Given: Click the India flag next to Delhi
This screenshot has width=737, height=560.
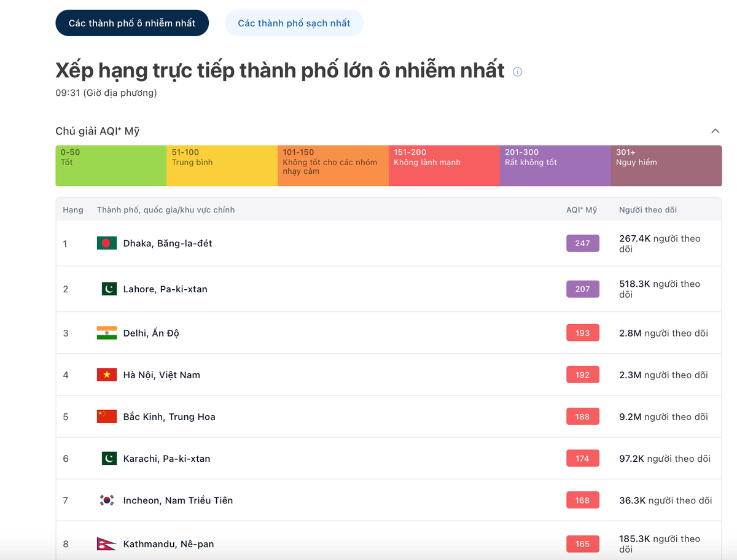Looking at the screenshot, I should click(x=107, y=333).
